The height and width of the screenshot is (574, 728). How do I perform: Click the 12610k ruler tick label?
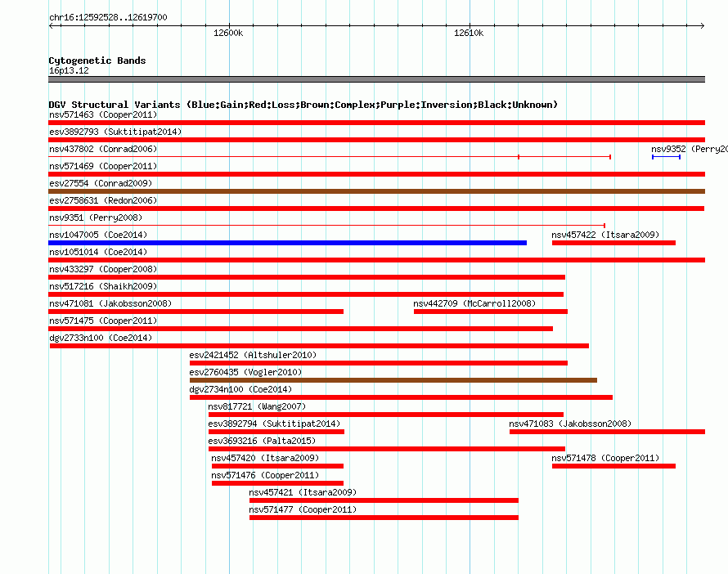click(469, 33)
